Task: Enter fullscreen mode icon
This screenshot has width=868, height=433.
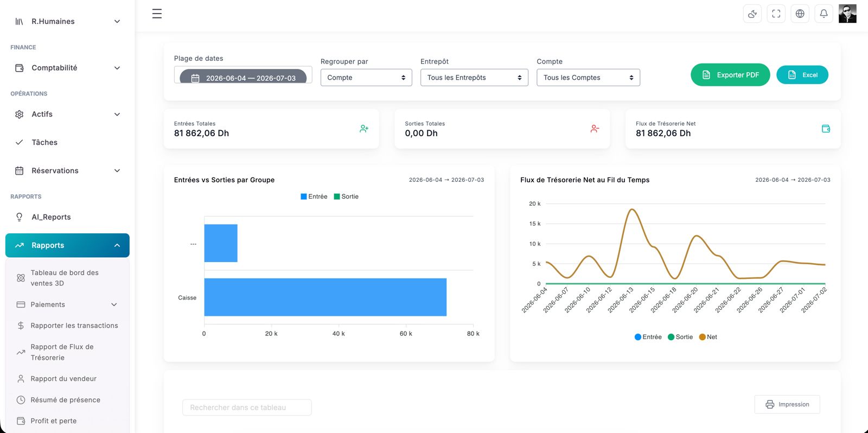Action: point(776,14)
